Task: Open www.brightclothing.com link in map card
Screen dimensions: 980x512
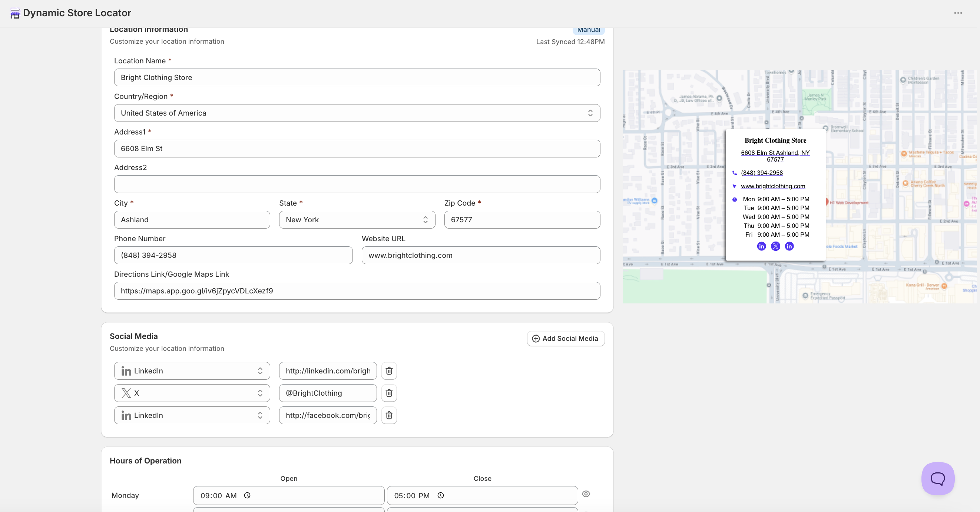Action: pyautogui.click(x=773, y=186)
